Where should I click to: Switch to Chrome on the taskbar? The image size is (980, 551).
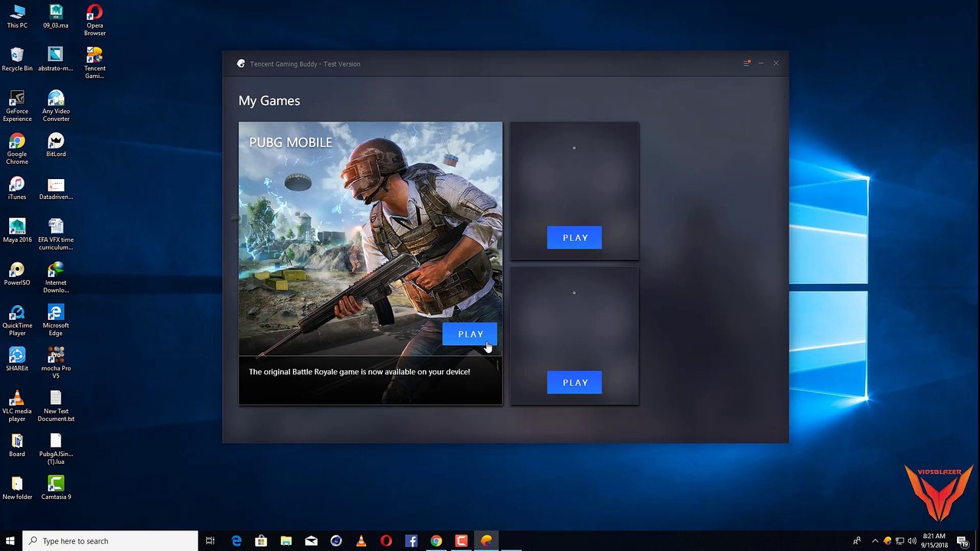pos(436,541)
